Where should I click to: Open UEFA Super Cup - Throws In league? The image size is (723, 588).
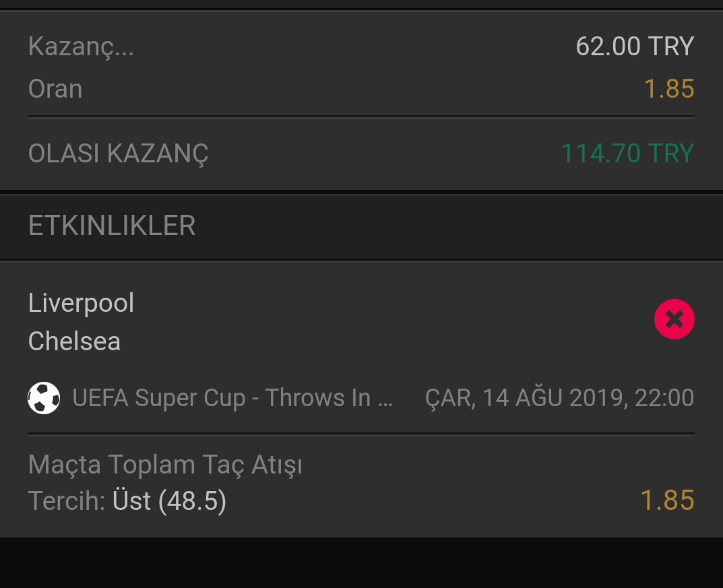(x=232, y=398)
